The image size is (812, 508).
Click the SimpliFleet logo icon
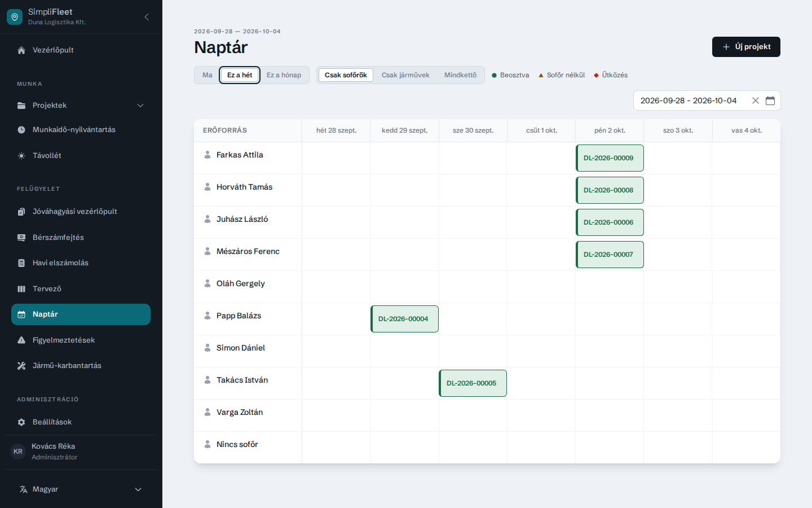click(15, 17)
